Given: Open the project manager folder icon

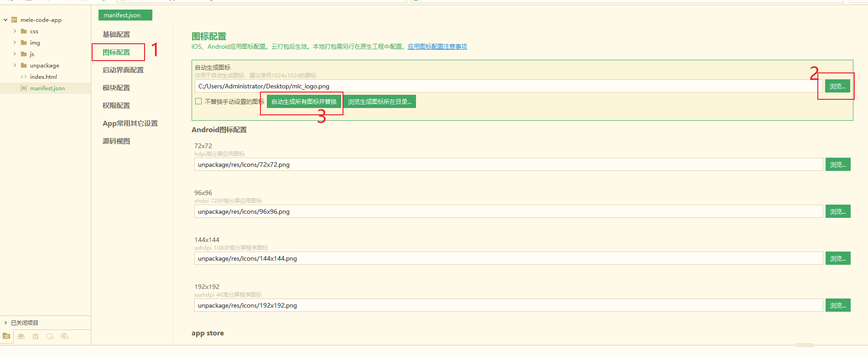Looking at the screenshot, I should 6,336.
